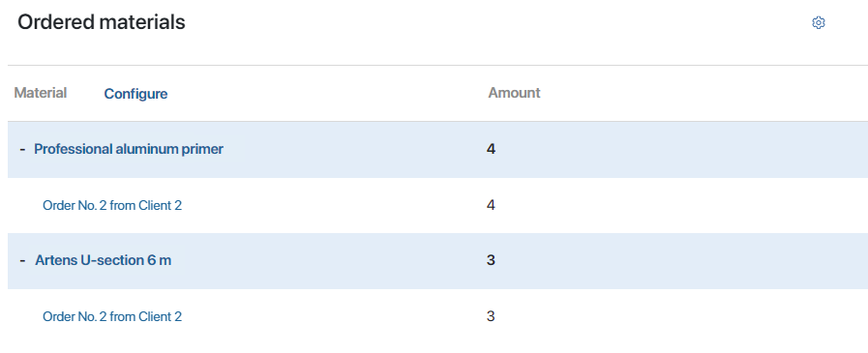Collapse the Professional aluminum primer group
The width and height of the screenshot is (868, 353).
22,149
